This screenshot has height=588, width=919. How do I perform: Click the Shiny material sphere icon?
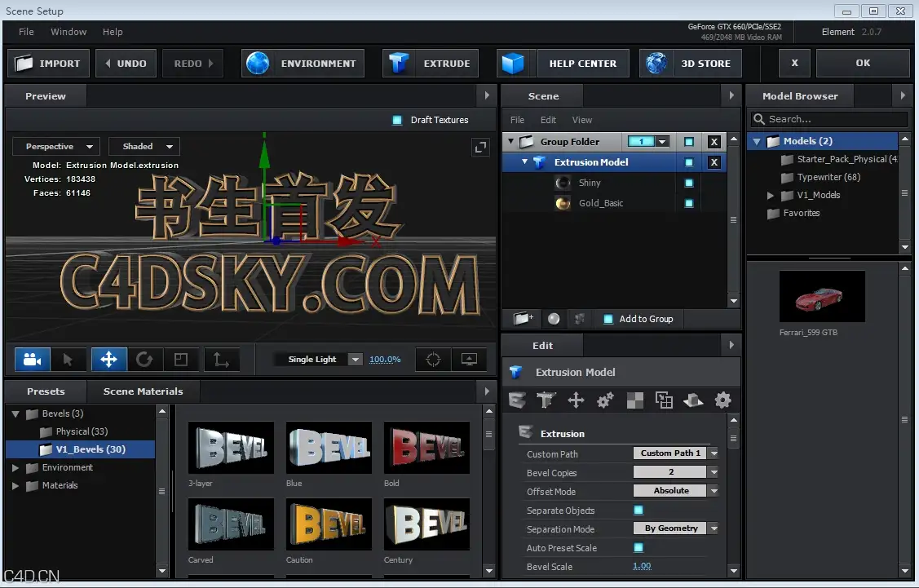[563, 183]
